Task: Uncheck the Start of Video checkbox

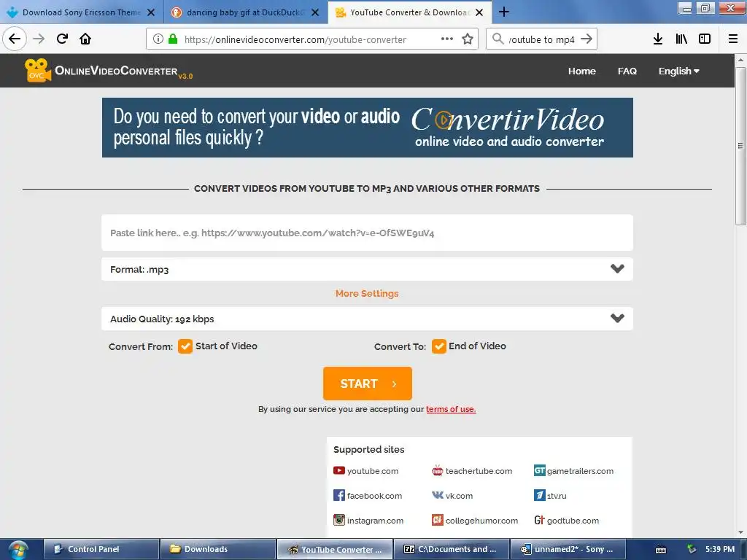Action: pos(185,346)
